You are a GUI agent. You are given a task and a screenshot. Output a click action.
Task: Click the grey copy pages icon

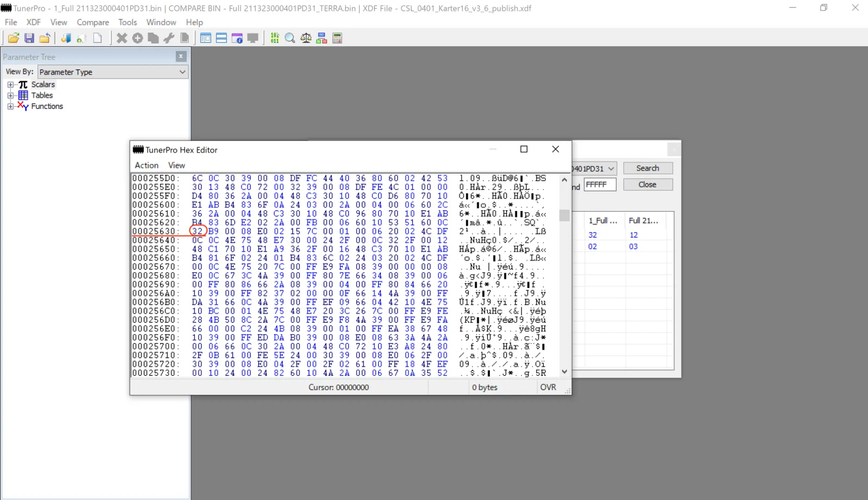tap(154, 38)
